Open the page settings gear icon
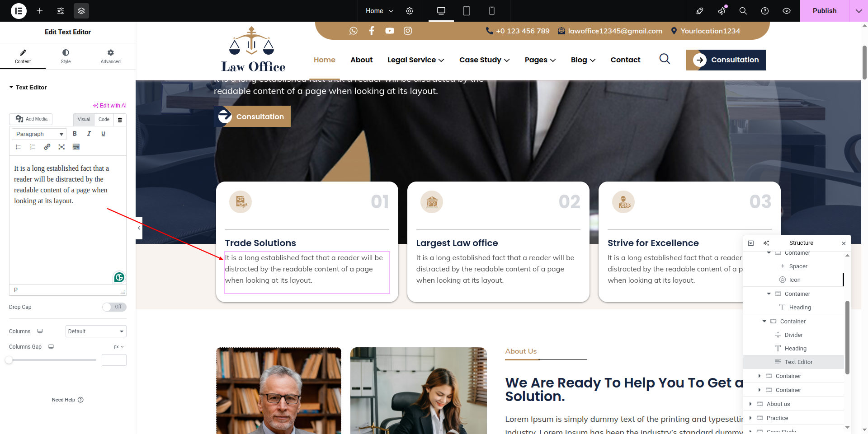Viewport: 868px width, 434px height. pyautogui.click(x=410, y=11)
